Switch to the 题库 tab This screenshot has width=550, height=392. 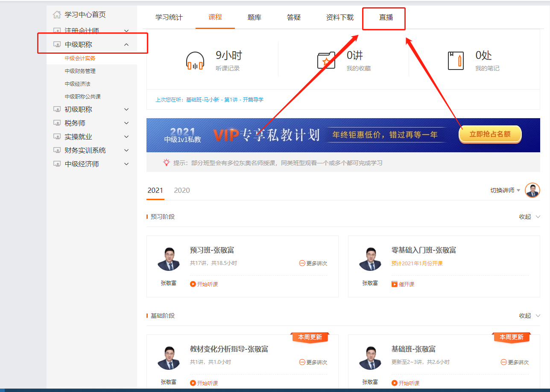pyautogui.click(x=255, y=17)
